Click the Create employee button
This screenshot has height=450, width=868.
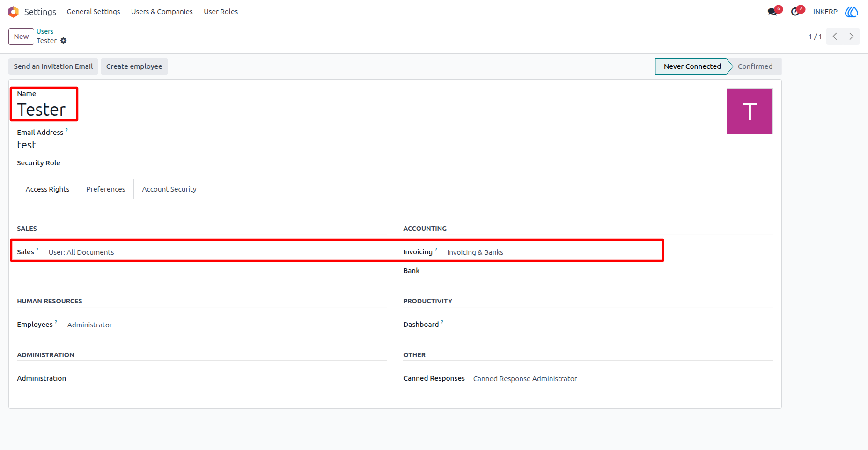134,66
